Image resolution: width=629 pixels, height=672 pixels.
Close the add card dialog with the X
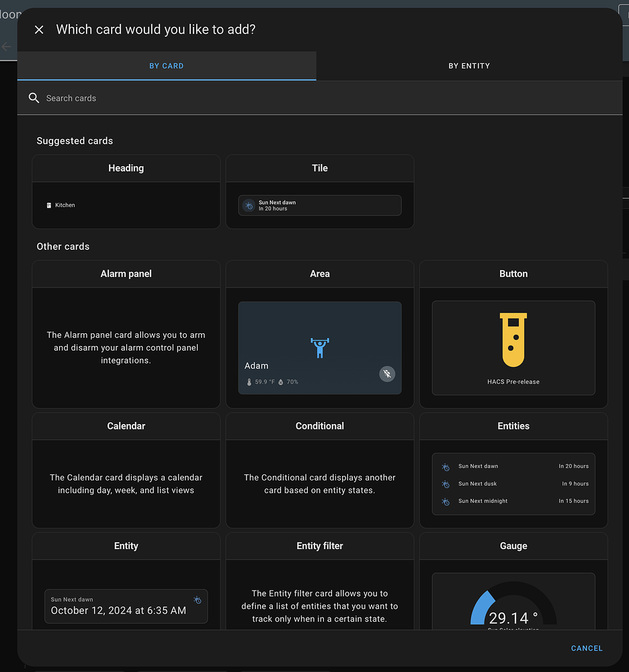[x=38, y=30]
